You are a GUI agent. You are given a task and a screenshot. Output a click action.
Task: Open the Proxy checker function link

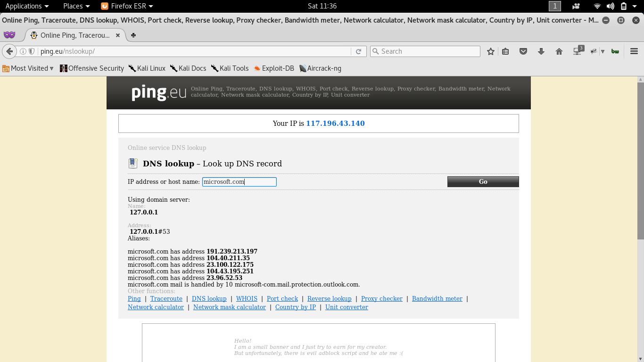click(x=382, y=298)
